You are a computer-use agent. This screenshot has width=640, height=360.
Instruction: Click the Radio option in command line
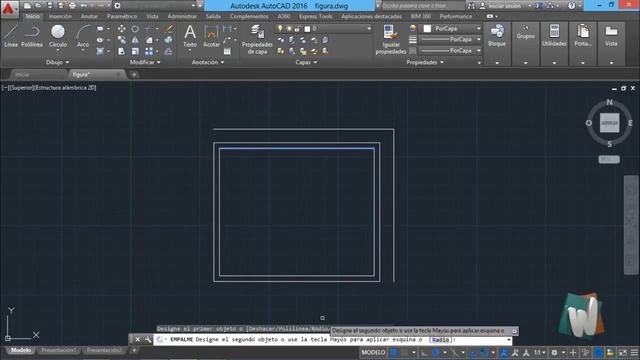[x=440, y=340]
